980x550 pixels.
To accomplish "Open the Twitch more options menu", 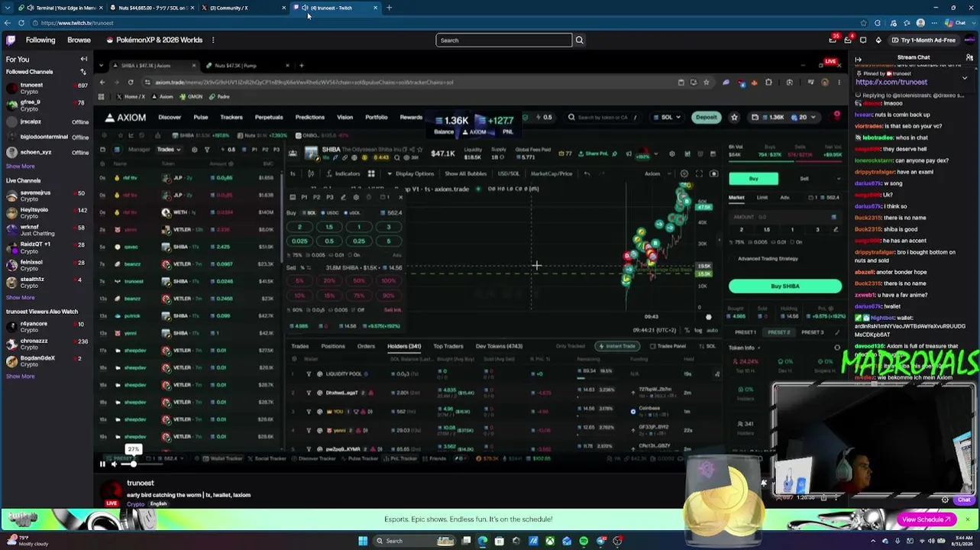I will (x=213, y=40).
